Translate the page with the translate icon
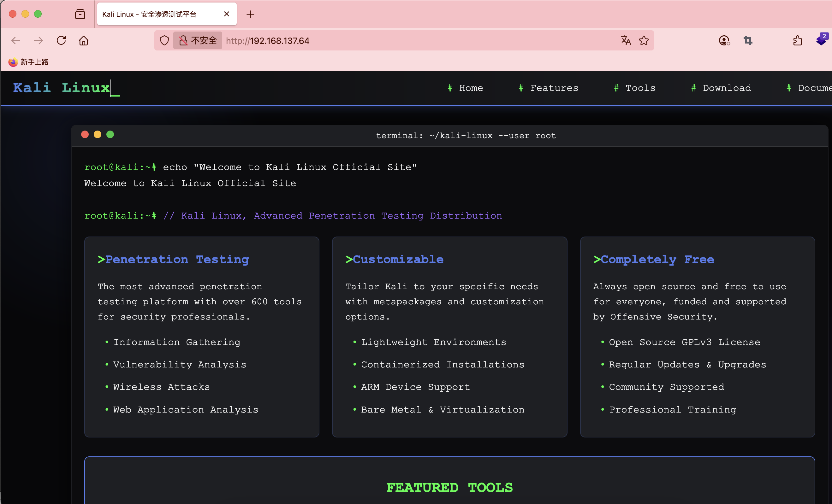 (626, 40)
